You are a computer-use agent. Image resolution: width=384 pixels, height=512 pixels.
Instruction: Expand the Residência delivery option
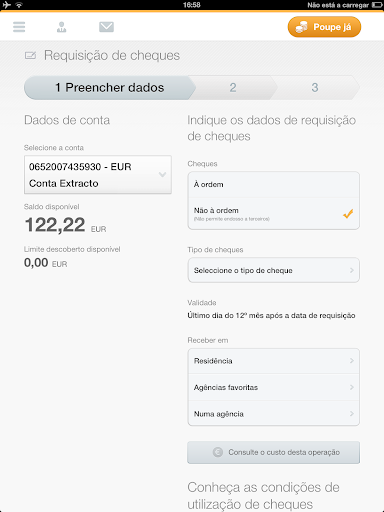273,361
